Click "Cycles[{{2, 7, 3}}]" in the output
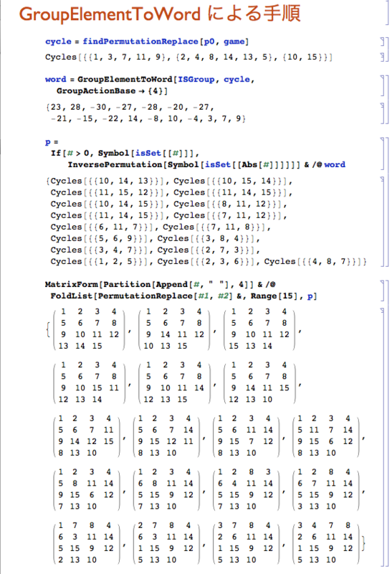This screenshot has width=392, height=574. [206, 250]
